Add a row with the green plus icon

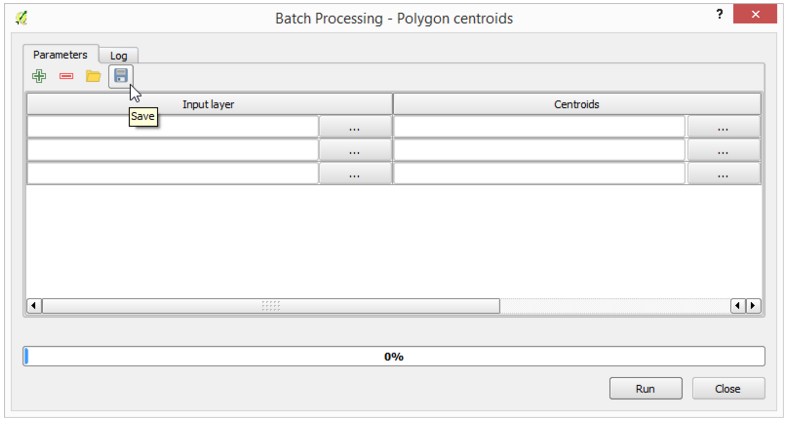[x=39, y=76]
